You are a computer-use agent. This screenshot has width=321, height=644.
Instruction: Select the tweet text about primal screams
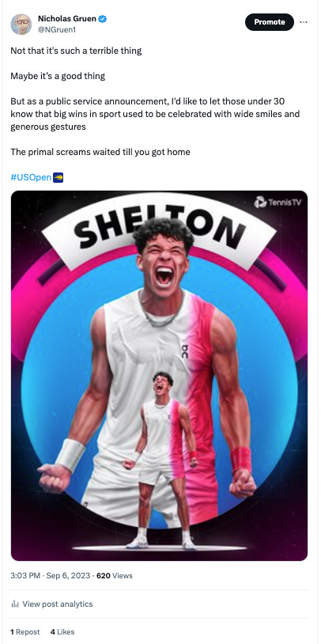click(100, 152)
